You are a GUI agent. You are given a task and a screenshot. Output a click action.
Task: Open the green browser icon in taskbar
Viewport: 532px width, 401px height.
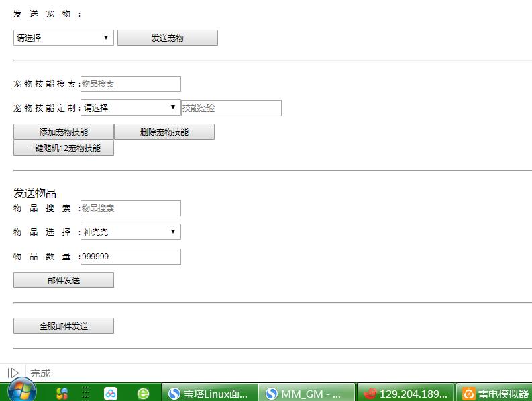143,394
